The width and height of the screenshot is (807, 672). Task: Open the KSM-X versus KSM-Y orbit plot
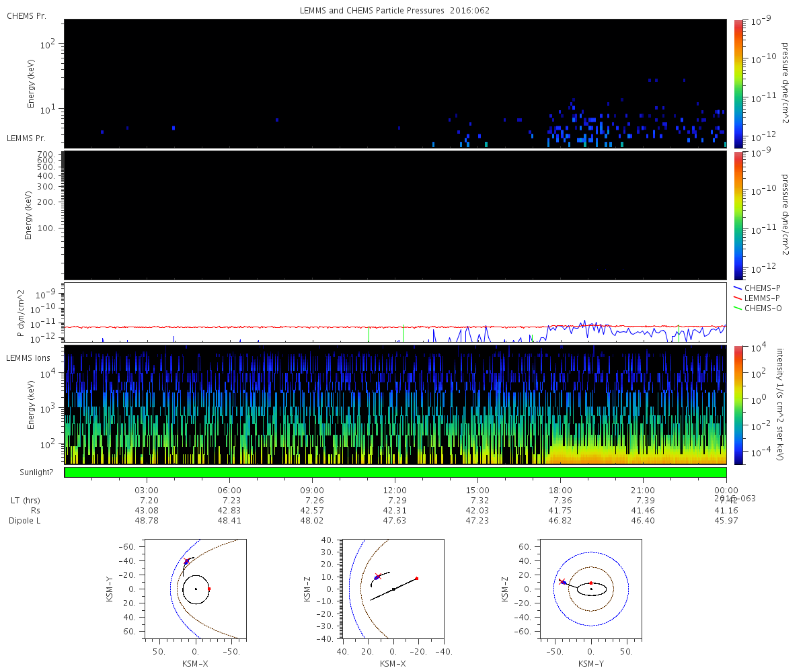point(196,589)
